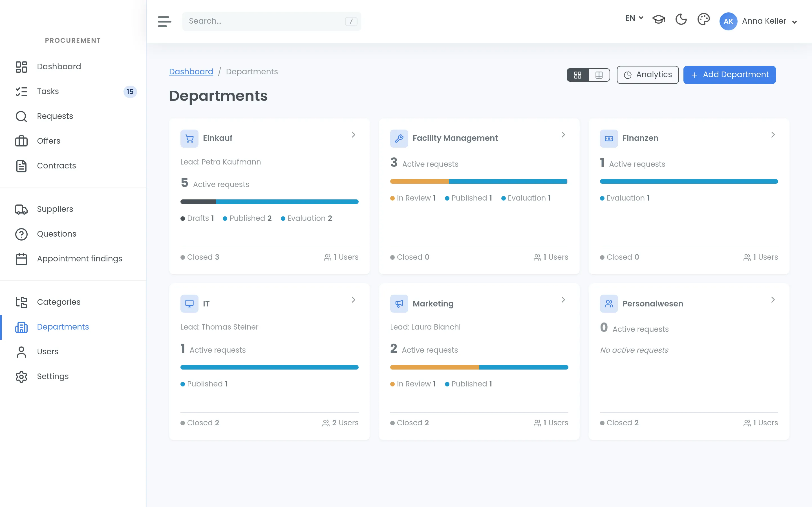This screenshot has width=812, height=507.
Task: Collapse sidebar with the hamburger menu icon
Action: tap(164, 21)
